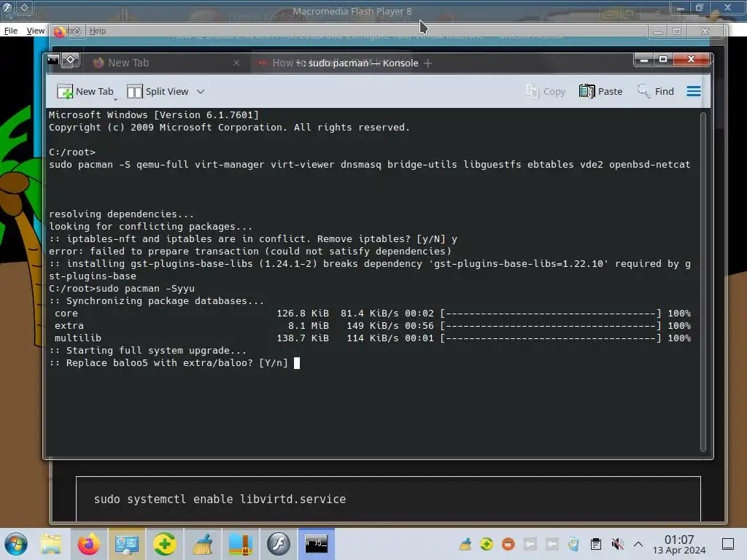Viewport: 747px width, 560px height.
Task: Open the archive manager icon in taskbar
Action: (x=241, y=544)
